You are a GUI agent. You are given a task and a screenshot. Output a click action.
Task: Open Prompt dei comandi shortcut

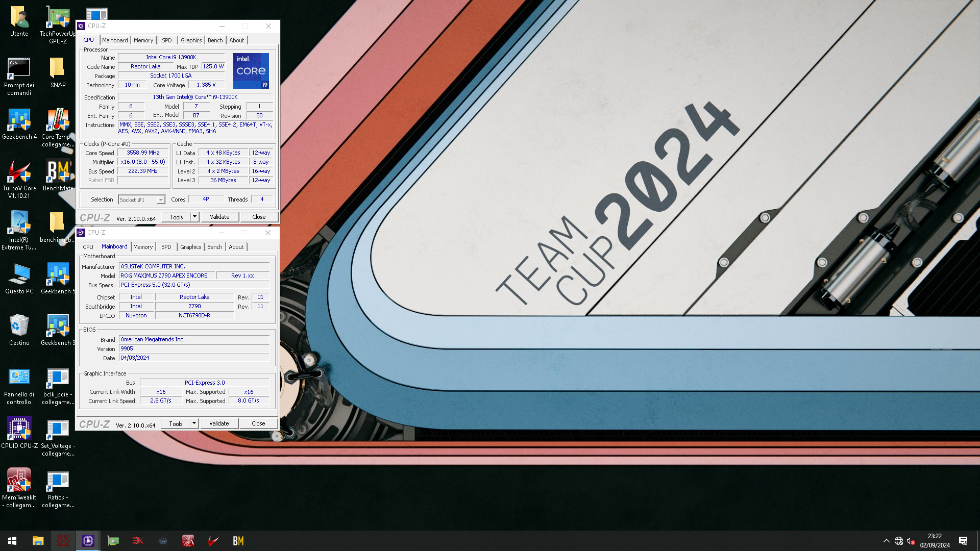(19, 77)
